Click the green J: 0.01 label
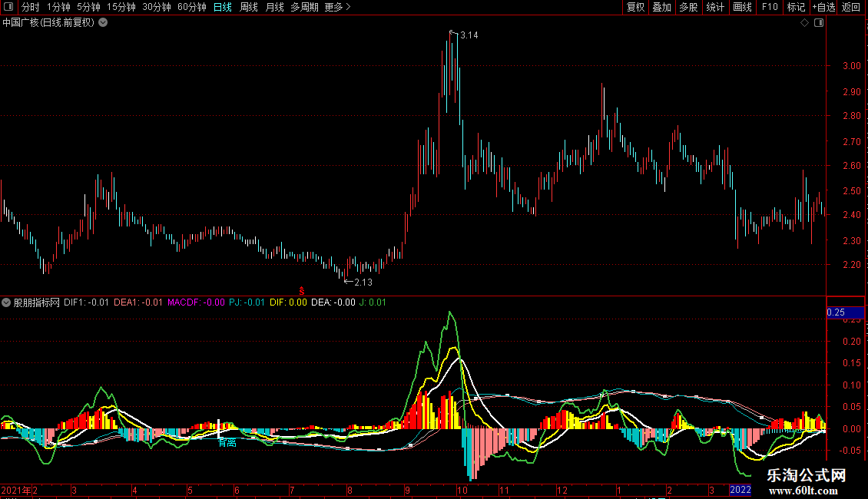The image size is (868, 499). point(373,302)
